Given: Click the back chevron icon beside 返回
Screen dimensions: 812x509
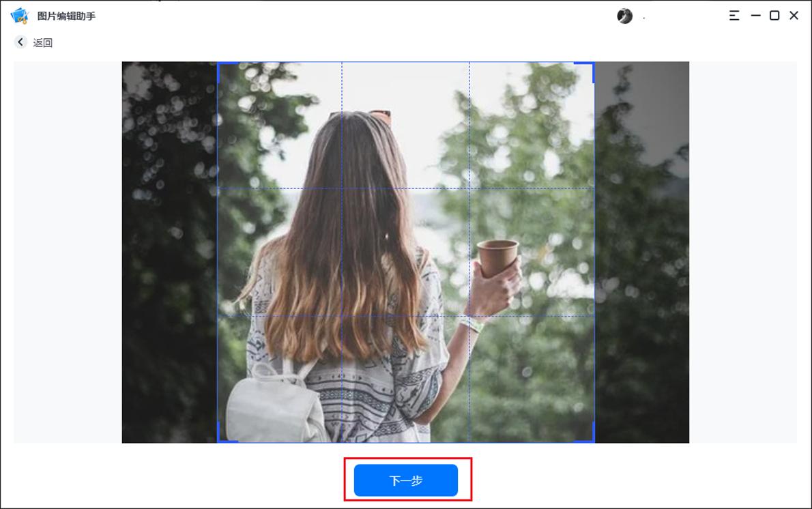Looking at the screenshot, I should [19, 42].
